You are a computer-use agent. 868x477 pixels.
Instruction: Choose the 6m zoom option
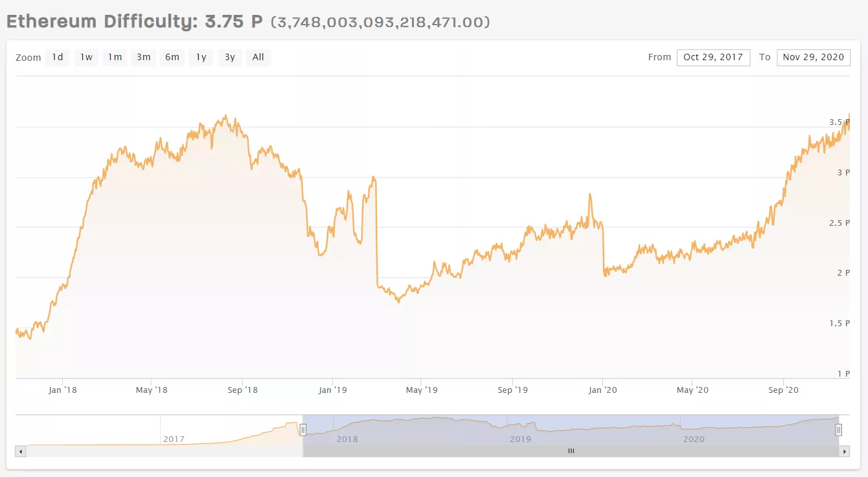click(172, 57)
